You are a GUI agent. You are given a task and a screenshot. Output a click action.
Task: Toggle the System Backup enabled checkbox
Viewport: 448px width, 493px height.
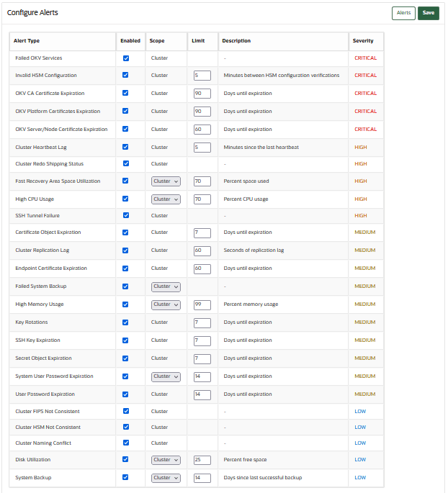pyautogui.click(x=126, y=477)
